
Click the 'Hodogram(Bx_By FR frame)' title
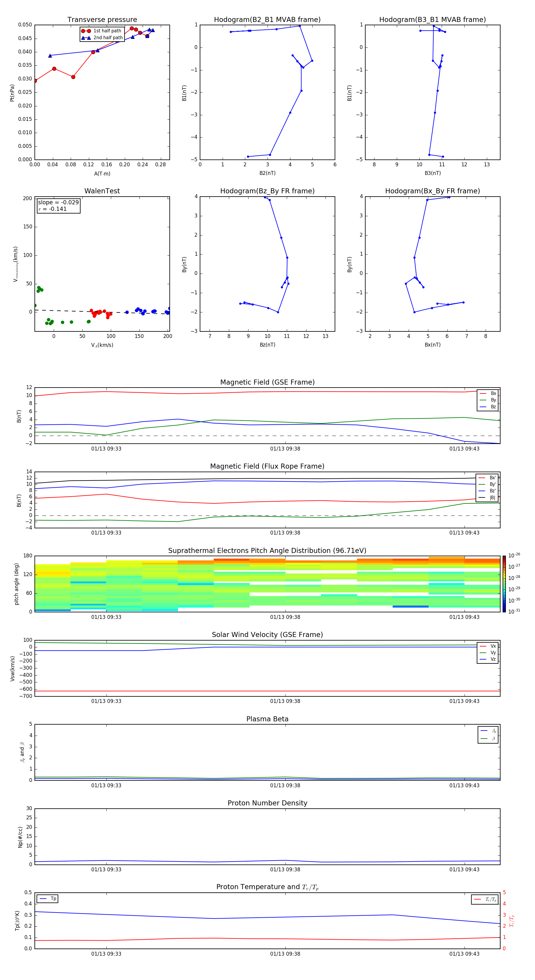432,191
